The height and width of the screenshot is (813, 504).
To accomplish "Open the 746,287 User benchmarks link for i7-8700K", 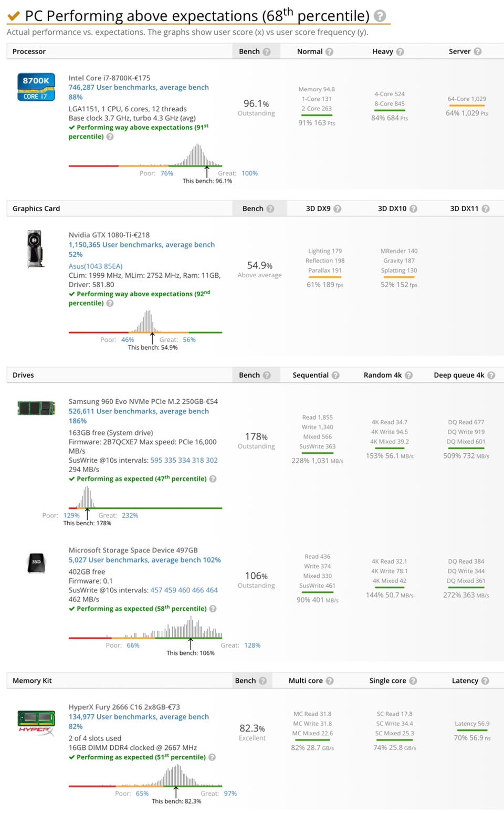I will point(139,87).
